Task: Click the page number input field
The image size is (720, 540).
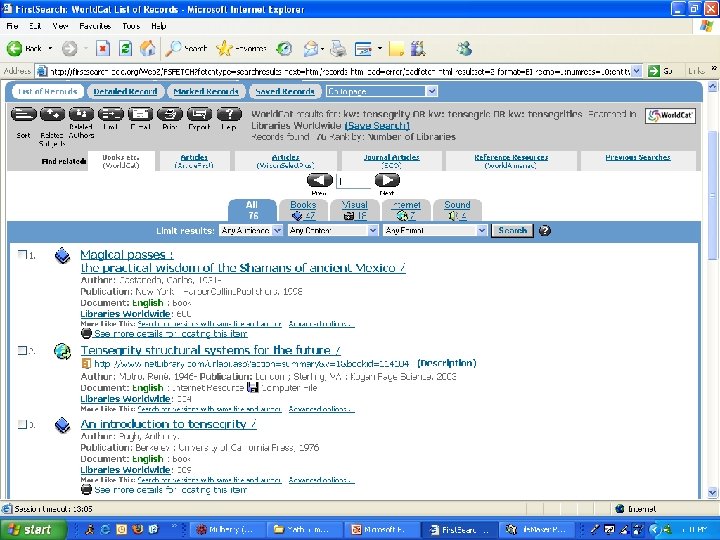Action: [x=354, y=181]
